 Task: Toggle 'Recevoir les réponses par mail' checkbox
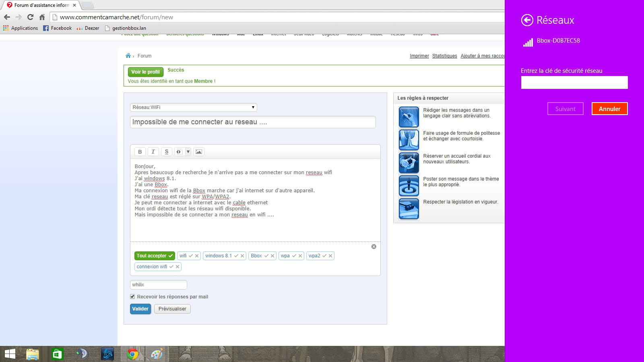click(x=132, y=296)
